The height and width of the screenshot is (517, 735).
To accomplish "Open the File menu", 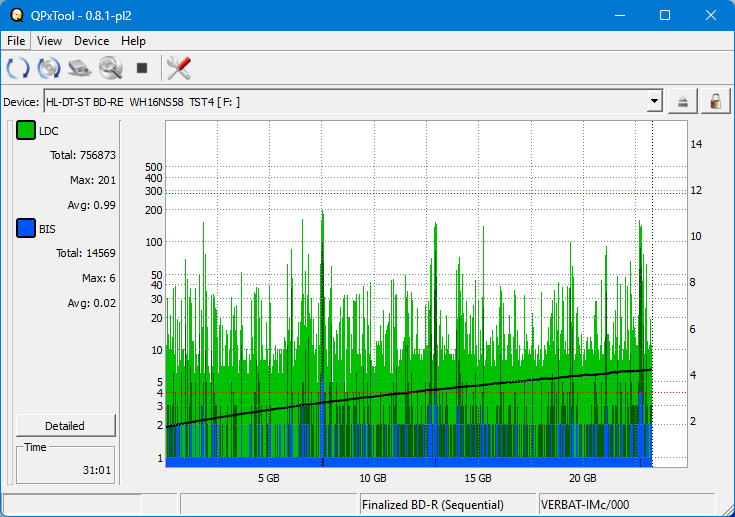I will (x=16, y=41).
